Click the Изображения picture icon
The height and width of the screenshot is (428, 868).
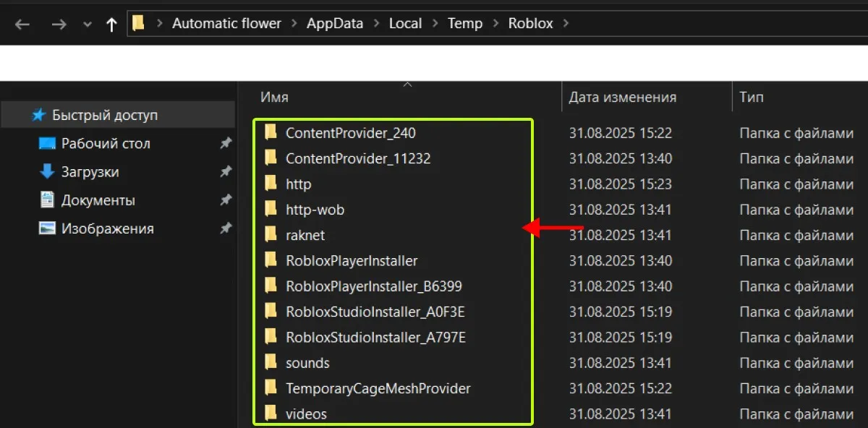tap(47, 228)
